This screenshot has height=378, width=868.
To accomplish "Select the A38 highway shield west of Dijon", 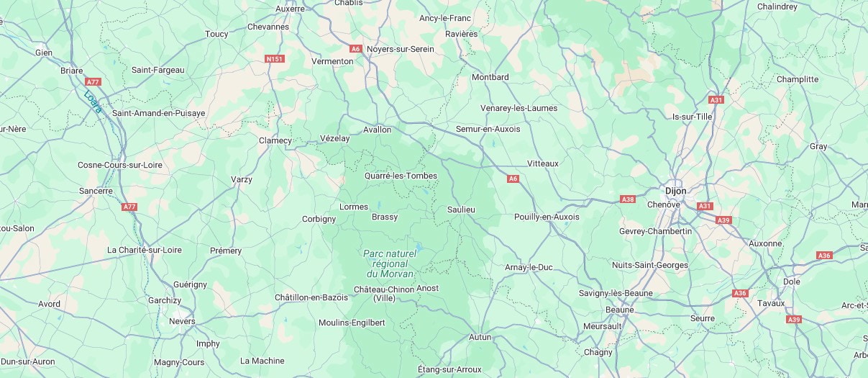I will [628, 199].
